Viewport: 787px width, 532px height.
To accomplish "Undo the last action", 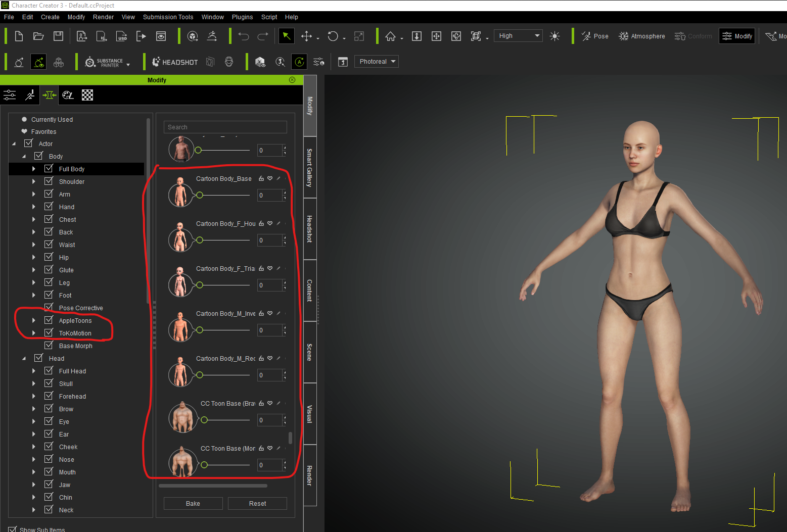I will [x=244, y=36].
